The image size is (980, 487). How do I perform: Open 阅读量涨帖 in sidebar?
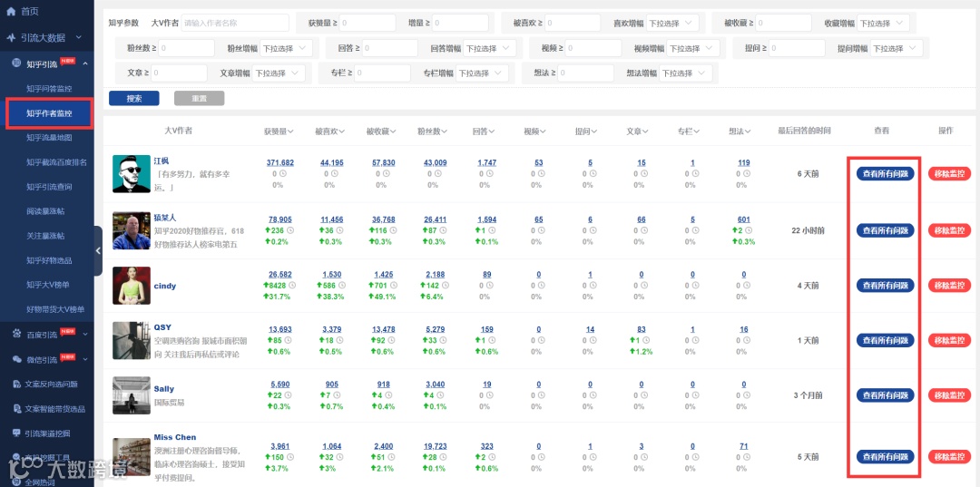[x=45, y=211]
